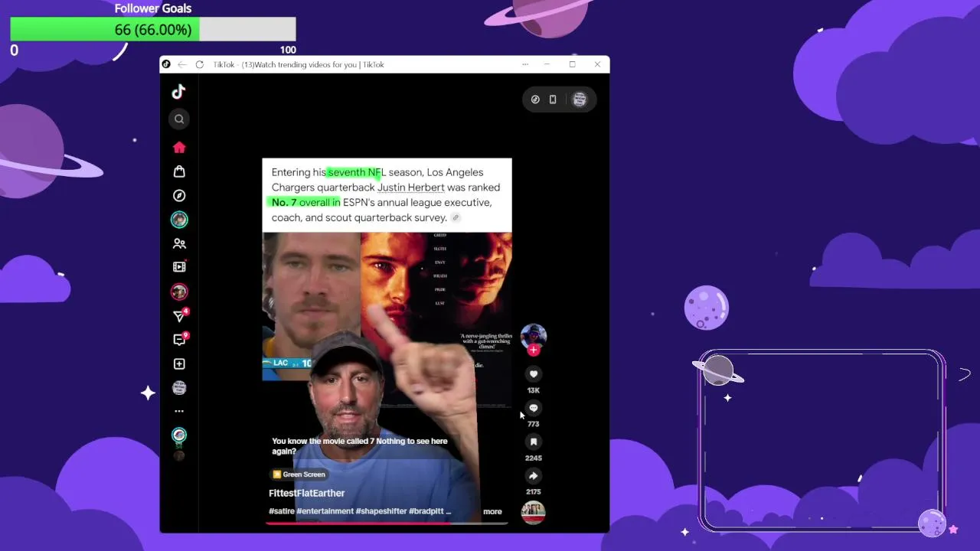Screen dimensions: 980x551
Task: Open the teal-ringed avatar below the compass icon
Action: (x=179, y=220)
